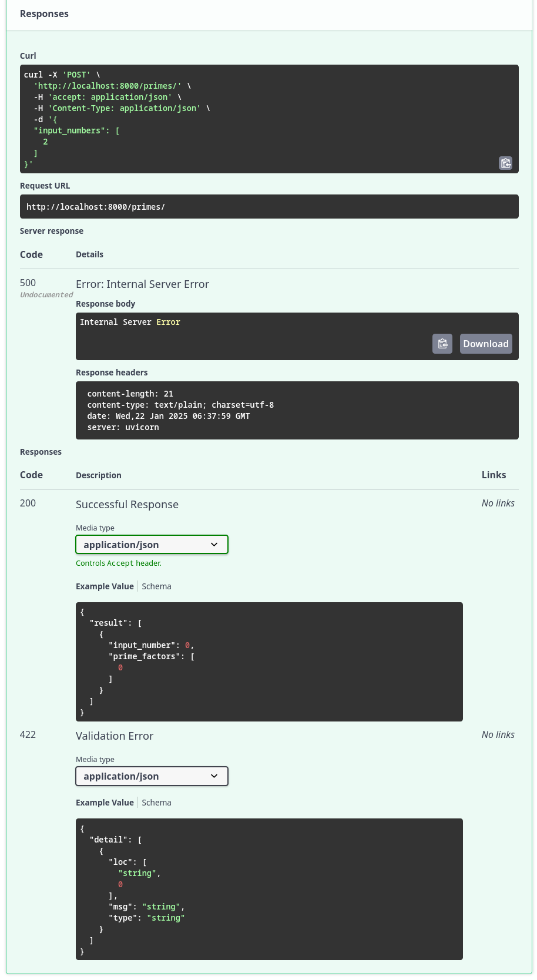537x980 pixels.
Task: Click the 200 response code
Action: pos(28,504)
